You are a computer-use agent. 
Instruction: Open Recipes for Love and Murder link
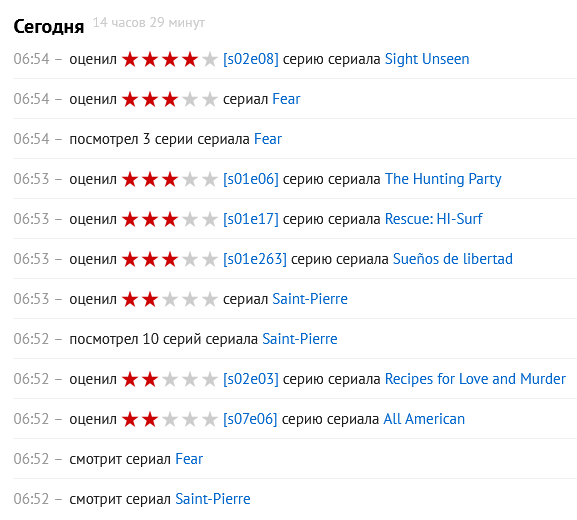point(475,379)
